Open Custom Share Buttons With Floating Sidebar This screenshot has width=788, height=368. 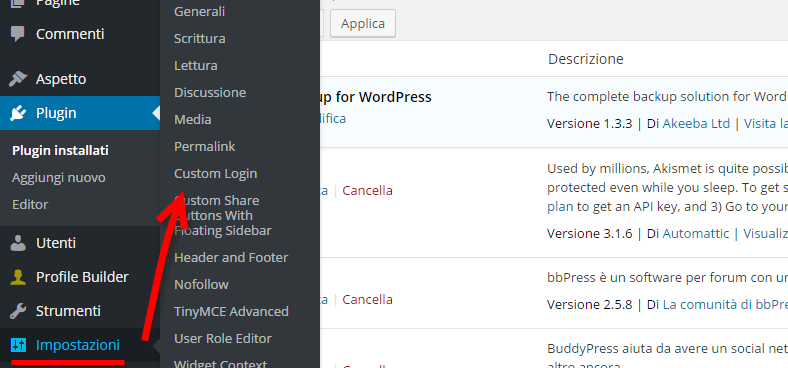[x=223, y=216]
